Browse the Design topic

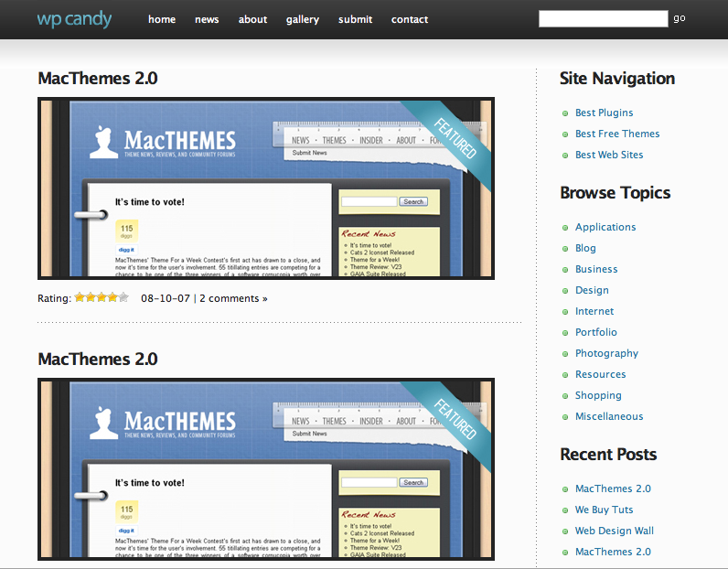pyautogui.click(x=592, y=290)
